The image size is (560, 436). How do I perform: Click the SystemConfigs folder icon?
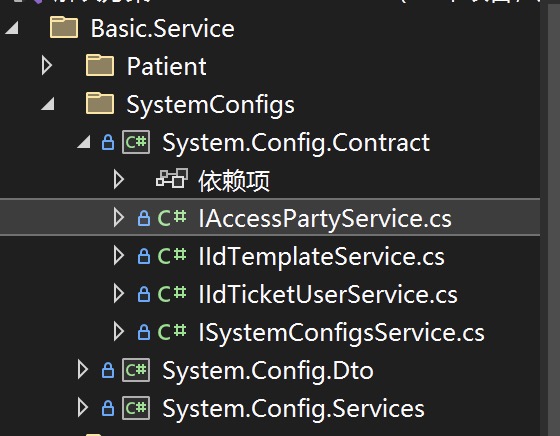(100, 104)
